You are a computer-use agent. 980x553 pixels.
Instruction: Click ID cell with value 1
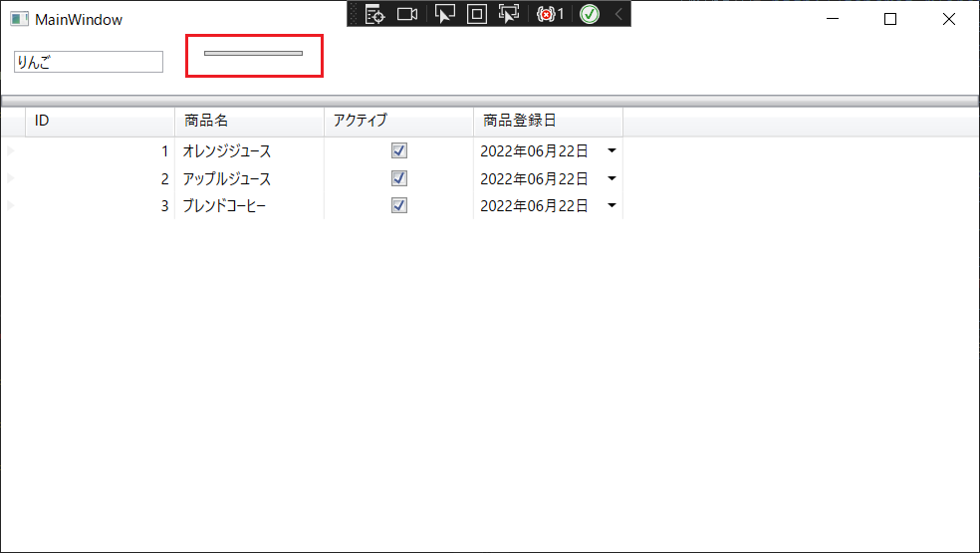(x=100, y=150)
